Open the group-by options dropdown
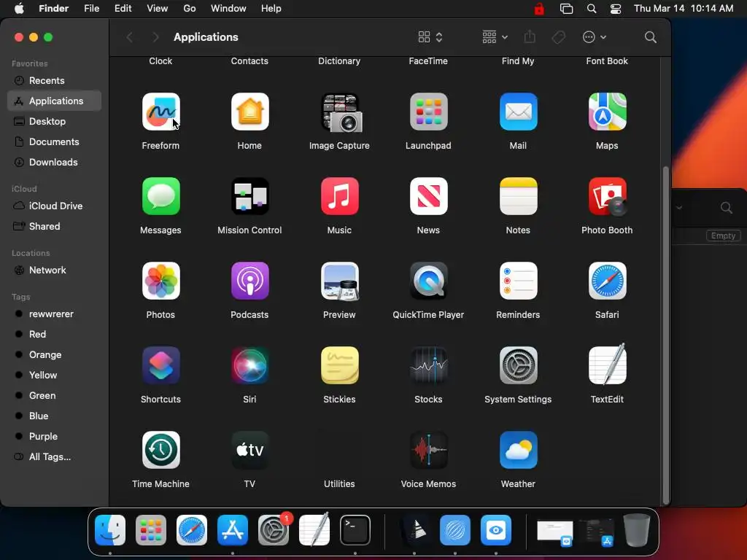 495,37
